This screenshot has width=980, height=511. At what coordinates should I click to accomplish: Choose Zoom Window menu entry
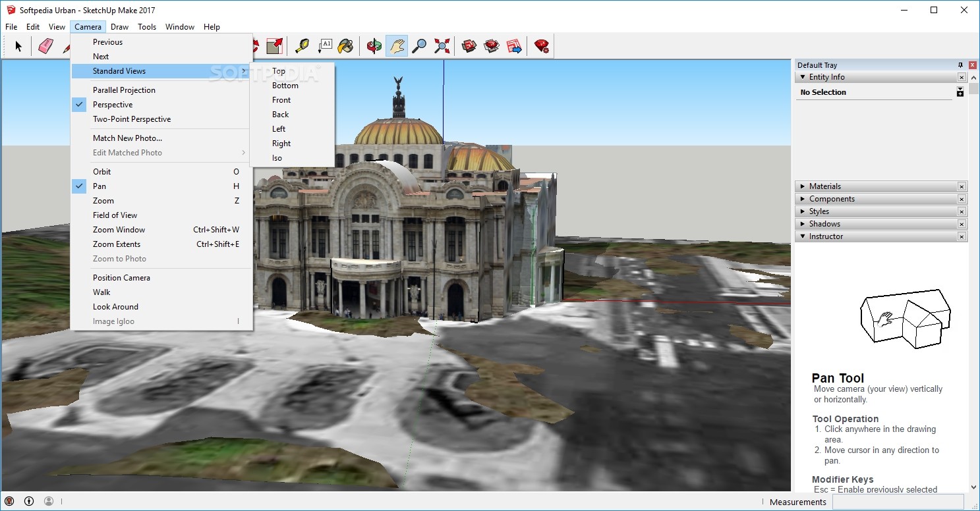(161, 230)
